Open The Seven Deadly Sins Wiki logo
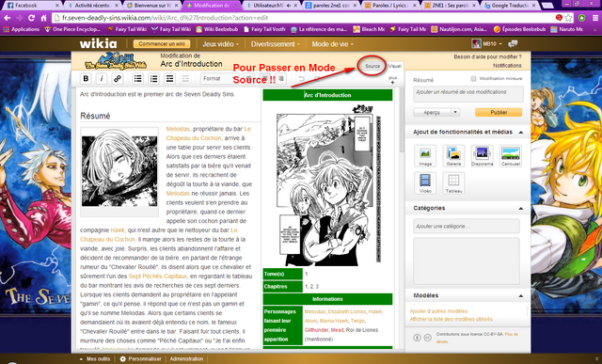The height and width of the screenshot is (364, 602). [116, 60]
